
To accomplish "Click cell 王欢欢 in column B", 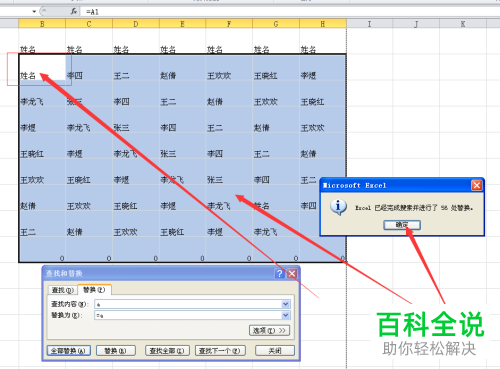I will 42,172.
